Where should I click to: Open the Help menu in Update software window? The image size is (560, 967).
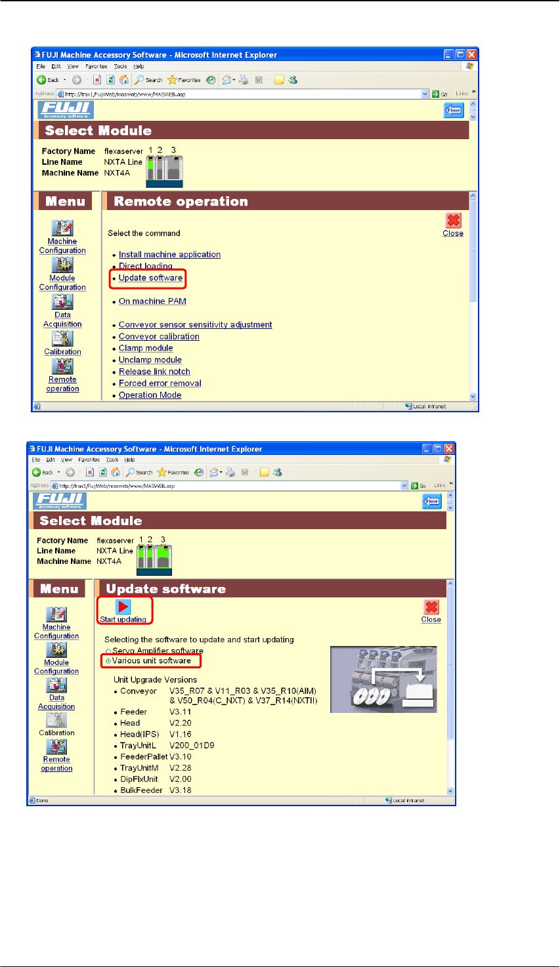(129, 460)
